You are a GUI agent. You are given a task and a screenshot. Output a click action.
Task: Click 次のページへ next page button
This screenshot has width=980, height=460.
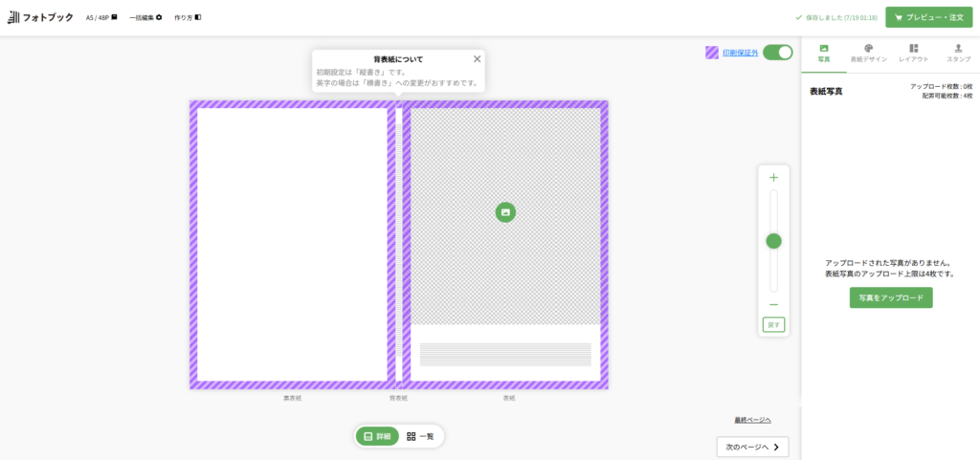tap(752, 447)
